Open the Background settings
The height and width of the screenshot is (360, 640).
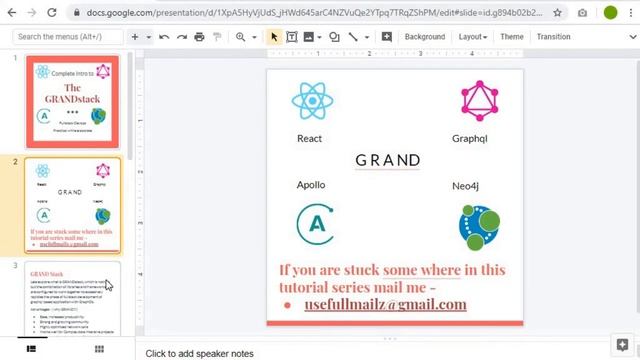point(425,37)
